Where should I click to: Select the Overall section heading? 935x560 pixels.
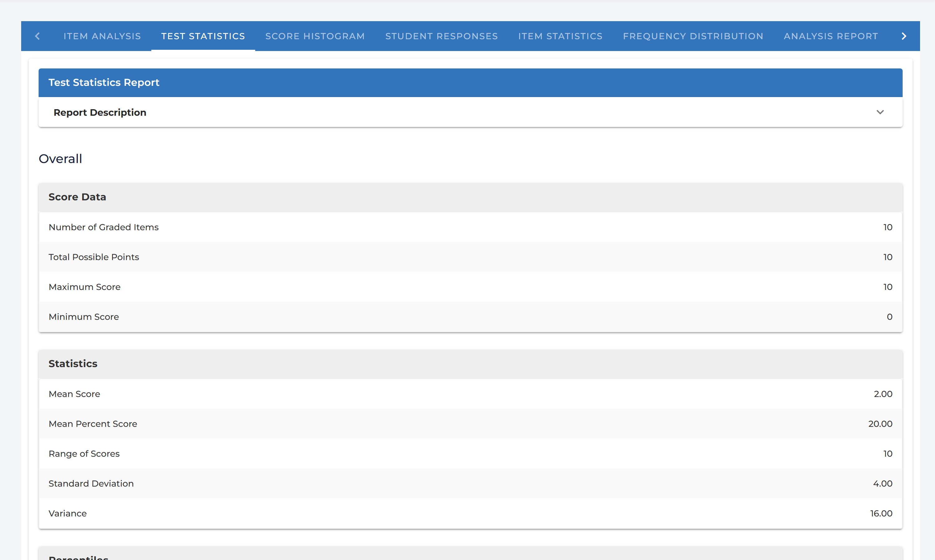click(60, 159)
